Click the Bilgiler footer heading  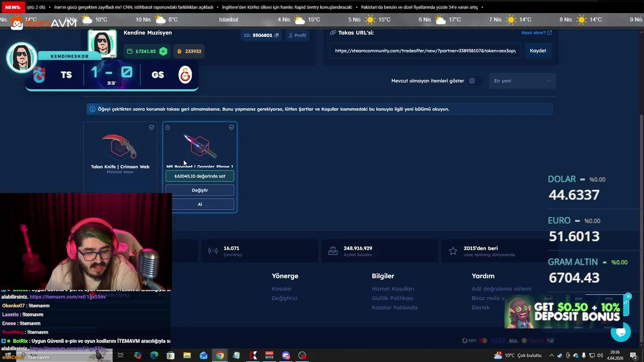(x=383, y=276)
